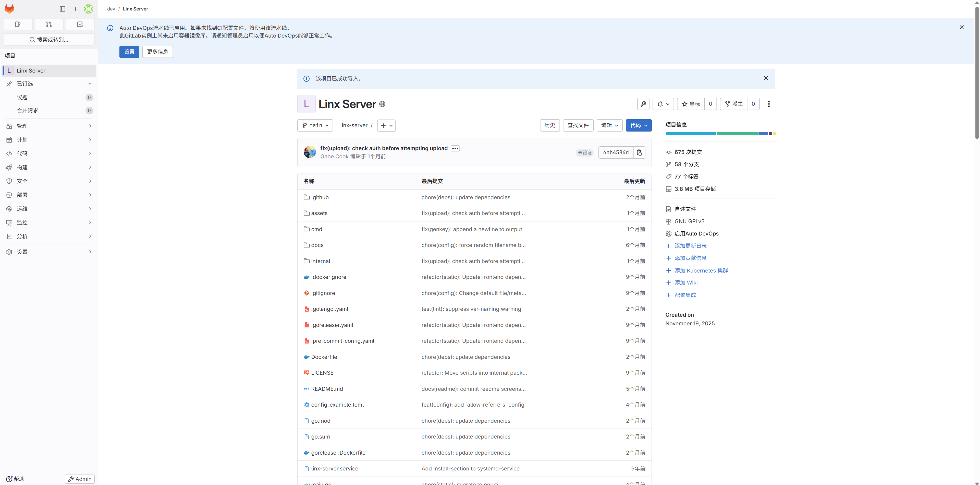Image resolution: width=980 pixels, height=485 pixels.
Task: Expand the 运维 sidebar section
Action: (x=49, y=209)
